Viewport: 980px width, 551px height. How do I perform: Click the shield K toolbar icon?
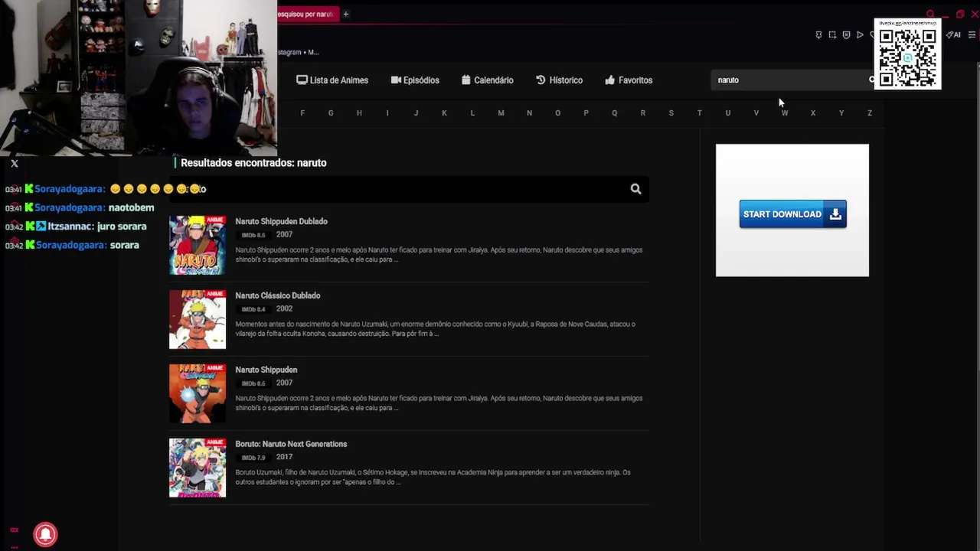point(846,35)
